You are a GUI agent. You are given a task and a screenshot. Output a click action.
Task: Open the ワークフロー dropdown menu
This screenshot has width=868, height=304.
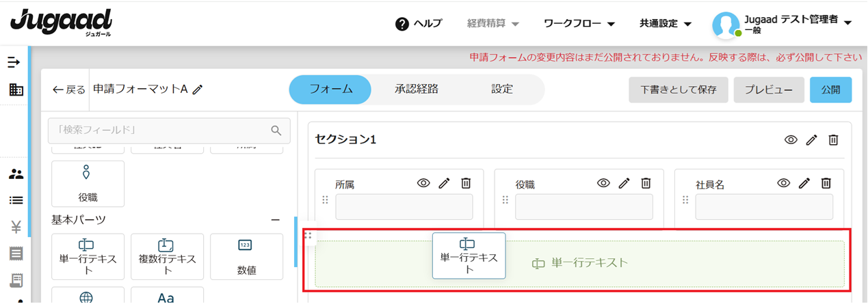coord(579,23)
